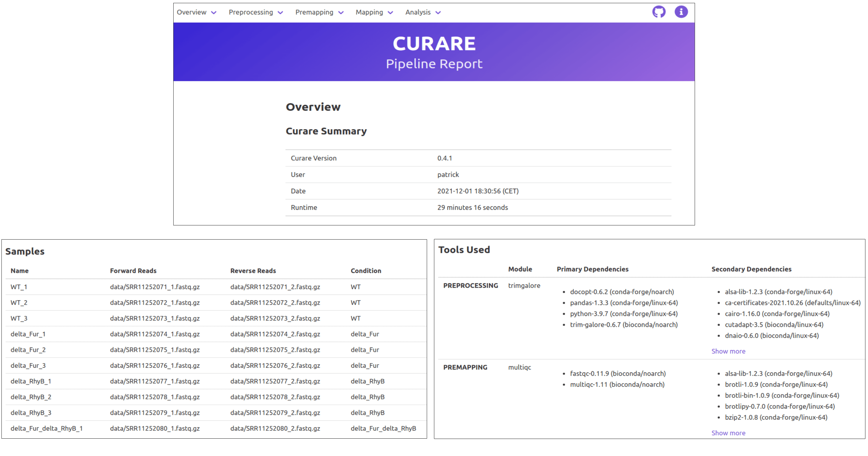
Task: Show more trimgalore secondary dependencies
Action: pyautogui.click(x=728, y=351)
